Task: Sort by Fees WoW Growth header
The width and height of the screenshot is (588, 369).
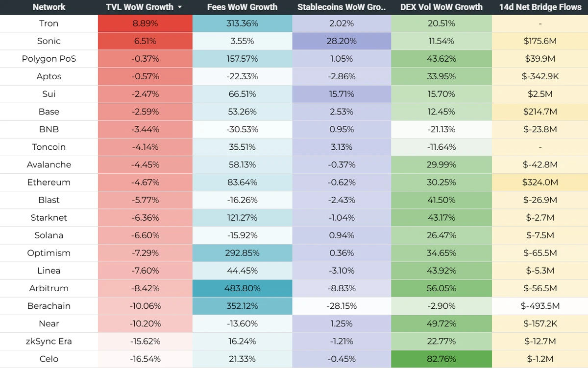Action: coord(242,7)
